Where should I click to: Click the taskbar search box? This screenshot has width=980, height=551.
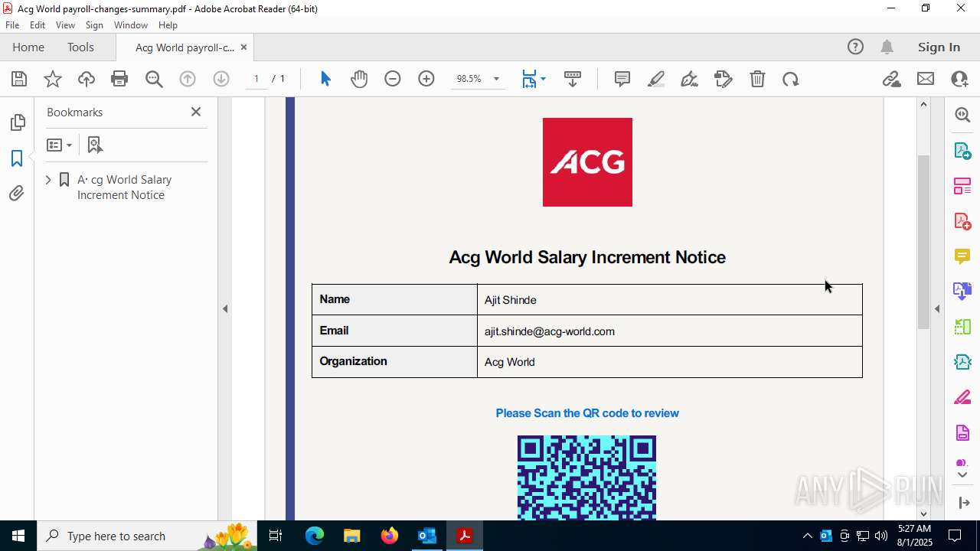(147, 536)
